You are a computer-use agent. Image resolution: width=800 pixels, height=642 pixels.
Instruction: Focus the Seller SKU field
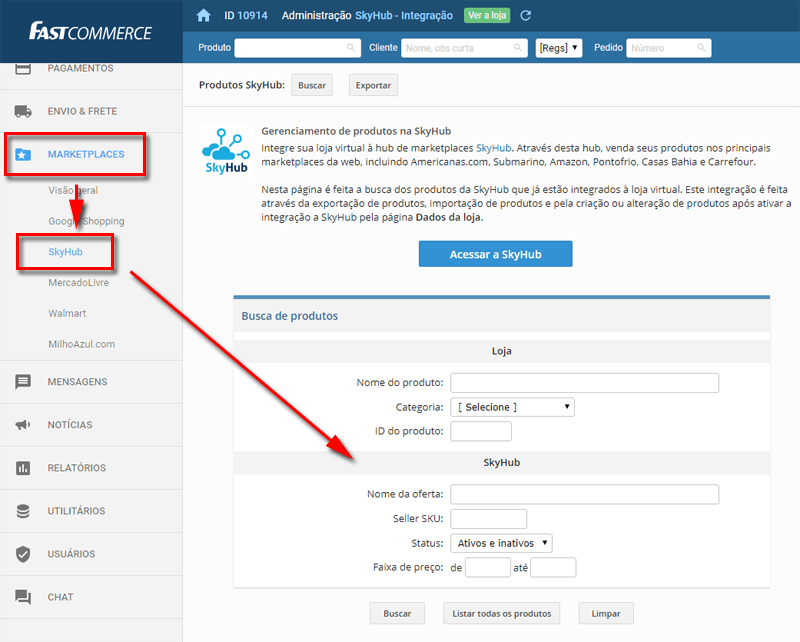[x=488, y=518]
